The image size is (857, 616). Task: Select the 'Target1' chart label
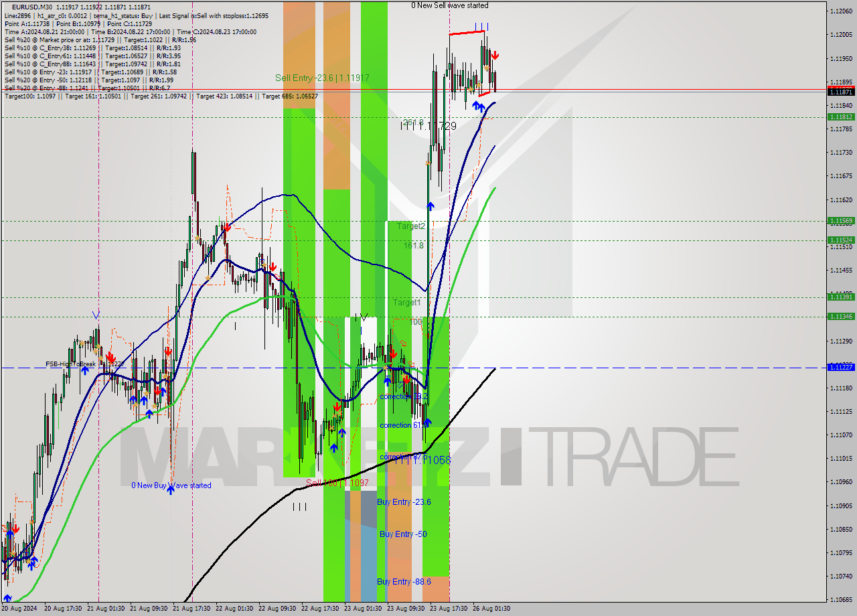[406, 303]
